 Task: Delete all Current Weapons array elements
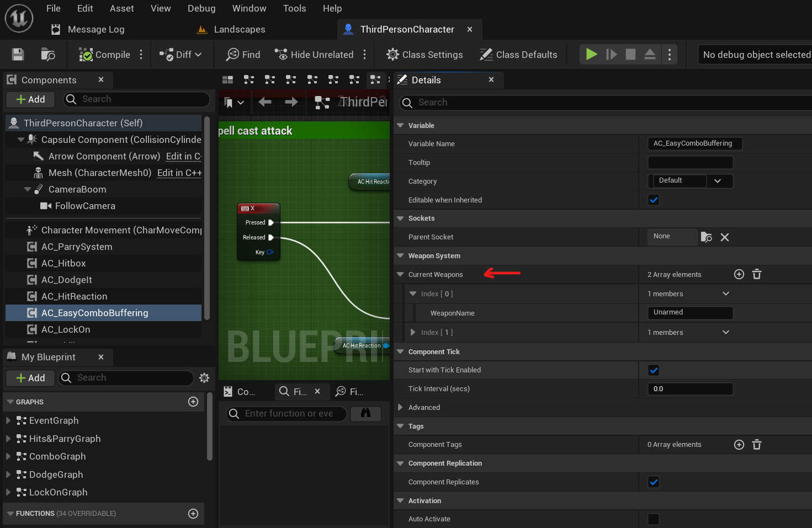click(x=756, y=274)
